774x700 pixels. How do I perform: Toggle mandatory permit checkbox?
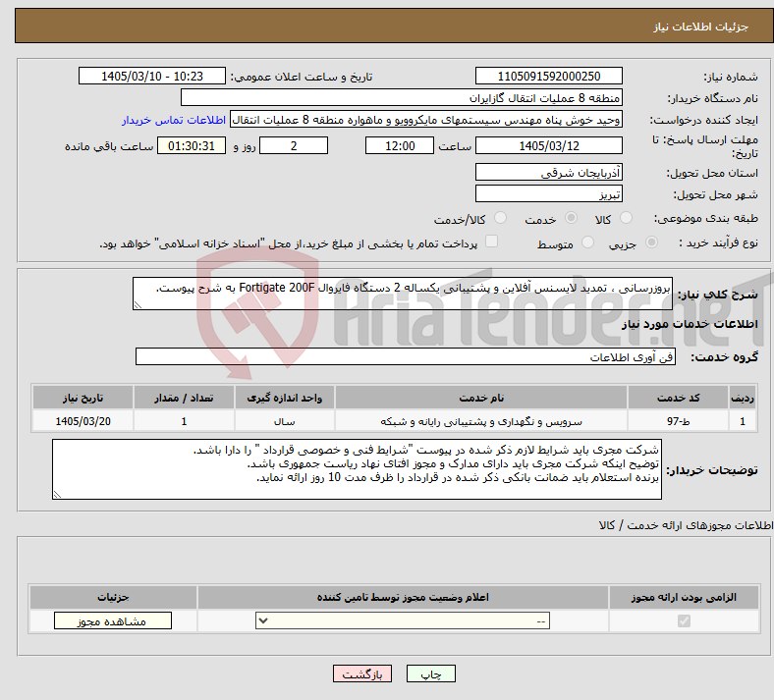click(684, 620)
